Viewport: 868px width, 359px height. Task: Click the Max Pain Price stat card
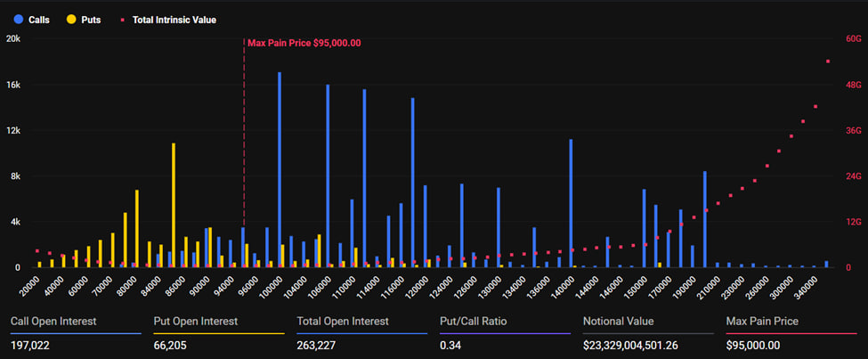tap(791, 333)
